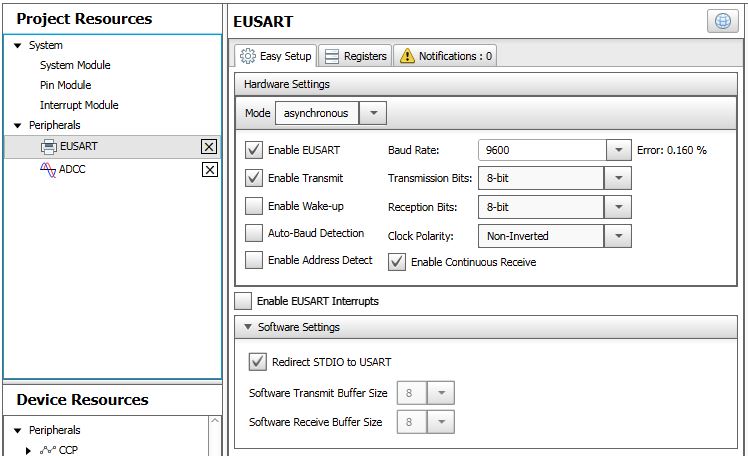
Task: Remove EUSART using its X button
Action: click(x=209, y=147)
